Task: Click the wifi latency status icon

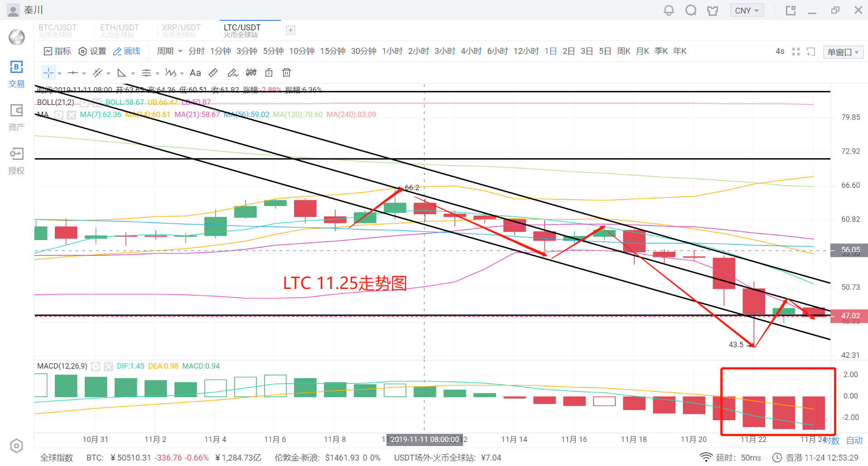Action: pos(705,457)
